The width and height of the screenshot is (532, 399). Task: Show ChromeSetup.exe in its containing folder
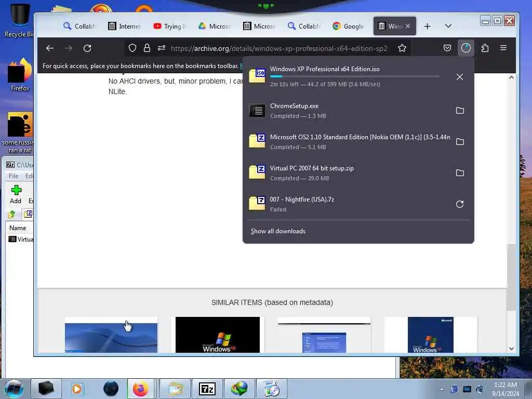coord(460,111)
